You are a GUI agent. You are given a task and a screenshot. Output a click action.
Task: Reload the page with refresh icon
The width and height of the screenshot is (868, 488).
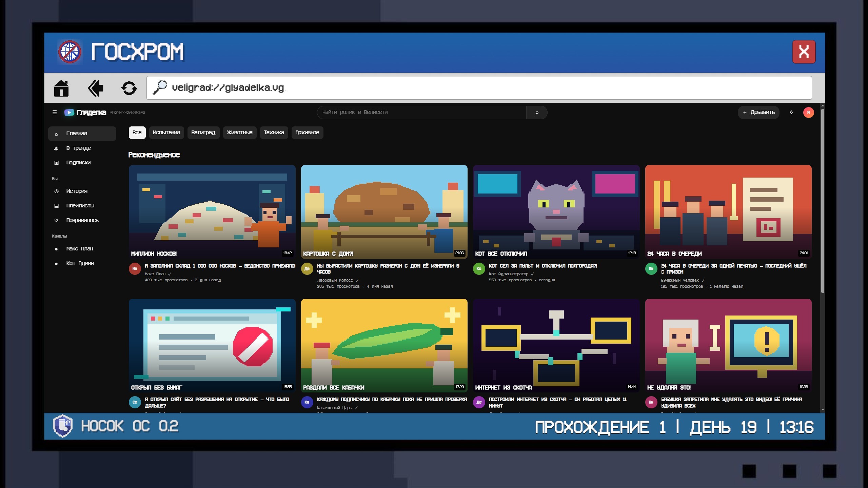(129, 88)
